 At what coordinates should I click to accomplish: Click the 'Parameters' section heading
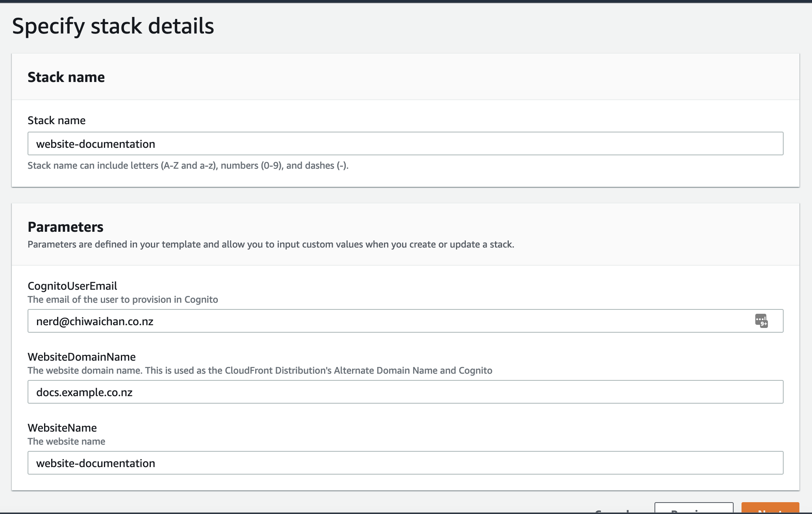[65, 227]
